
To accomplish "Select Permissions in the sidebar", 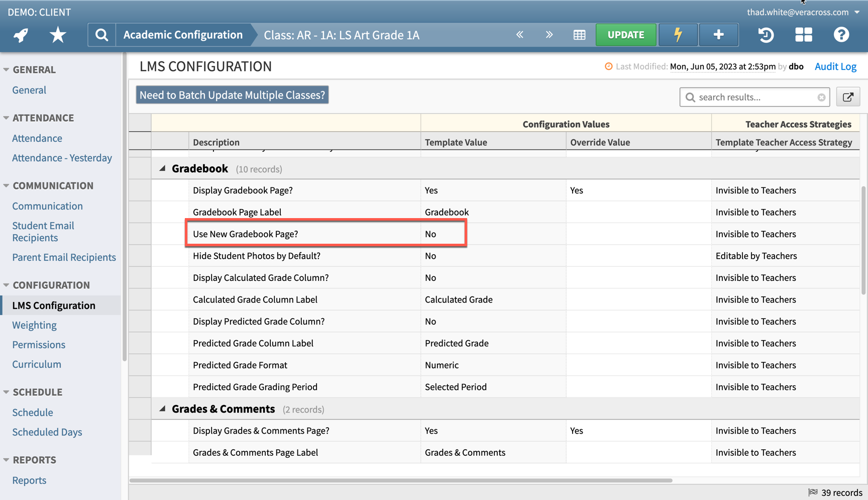I will point(39,345).
